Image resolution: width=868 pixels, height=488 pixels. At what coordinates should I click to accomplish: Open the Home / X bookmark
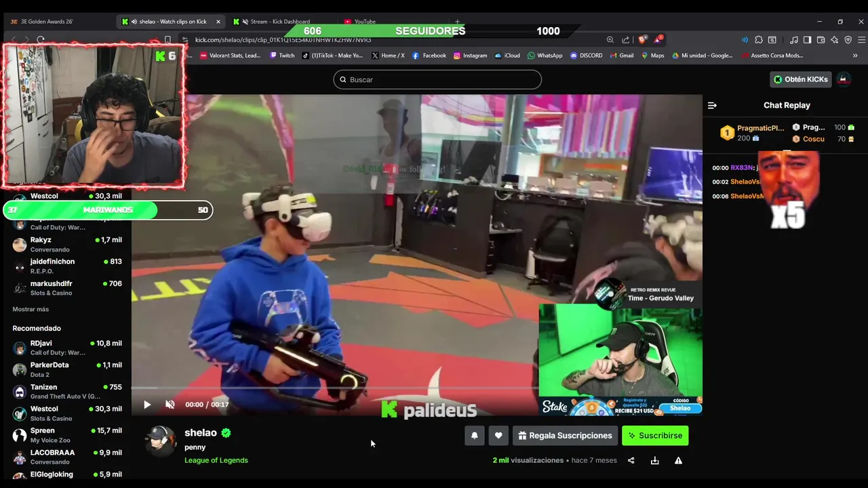388,56
